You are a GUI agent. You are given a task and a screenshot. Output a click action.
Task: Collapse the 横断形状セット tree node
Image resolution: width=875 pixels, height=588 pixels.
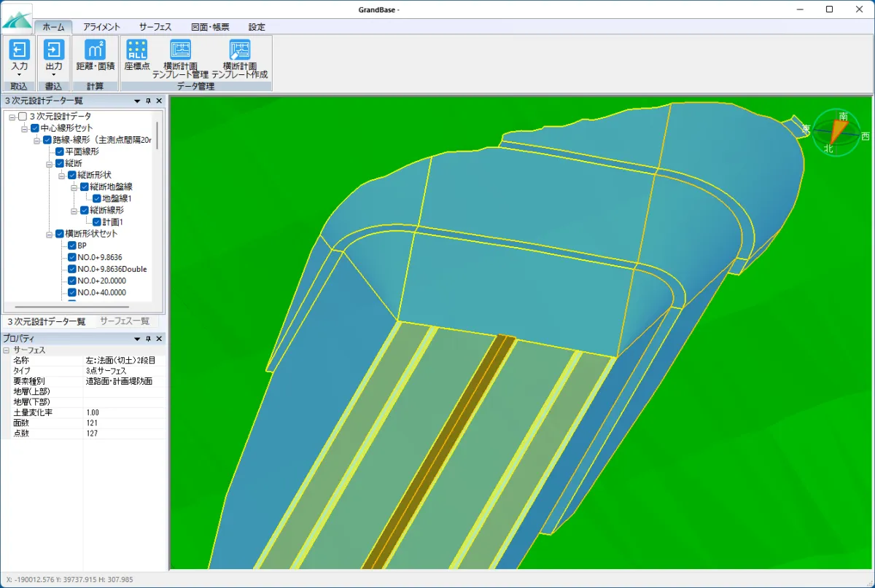(x=48, y=234)
